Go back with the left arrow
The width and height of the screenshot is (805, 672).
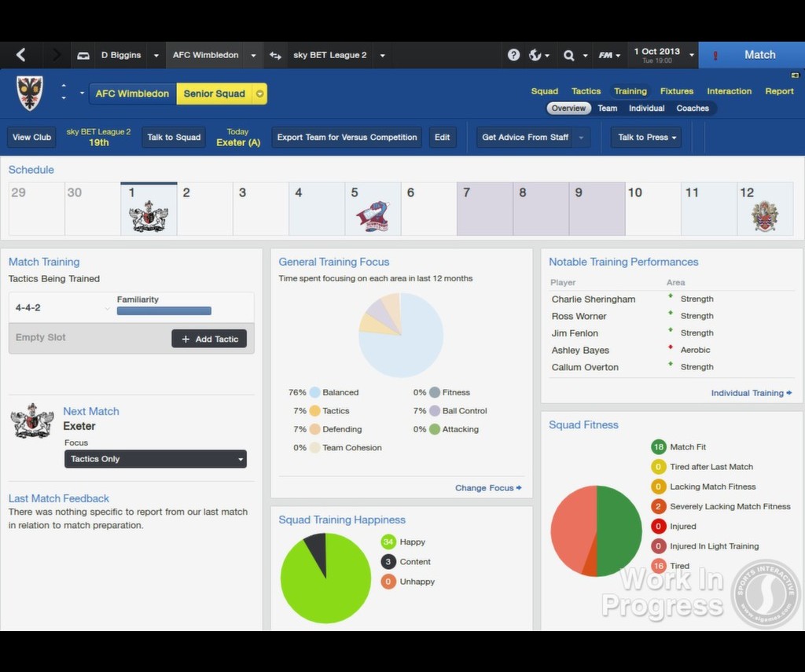[21, 55]
